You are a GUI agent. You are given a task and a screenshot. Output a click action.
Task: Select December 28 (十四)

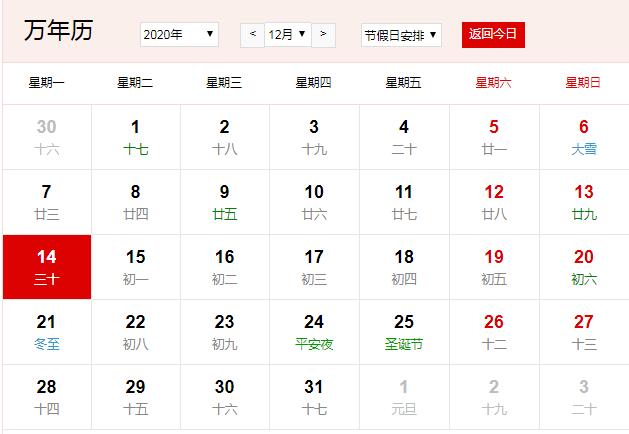coord(47,397)
